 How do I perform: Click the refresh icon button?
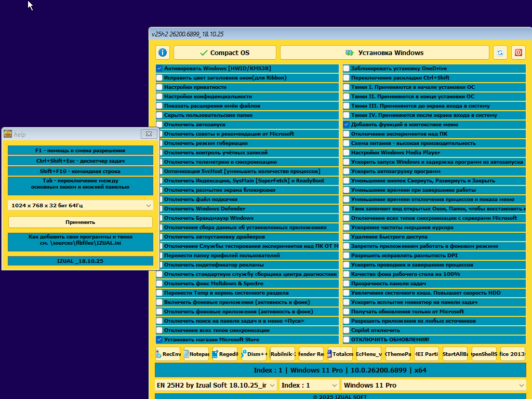tap(500, 52)
